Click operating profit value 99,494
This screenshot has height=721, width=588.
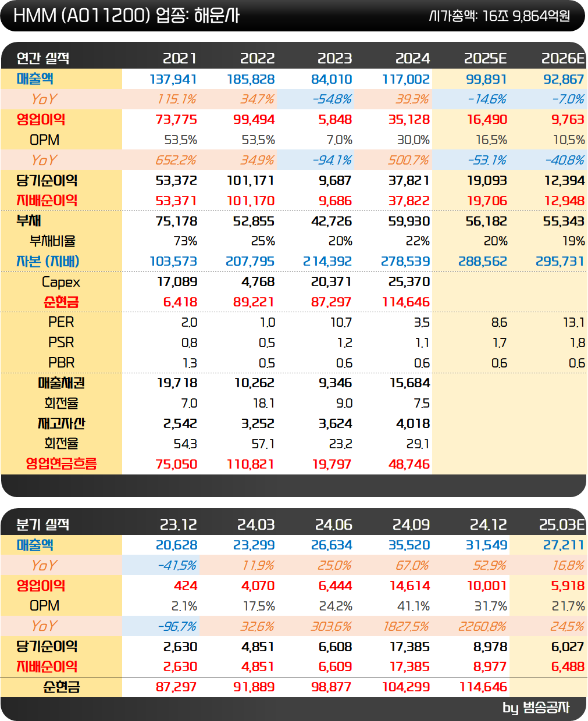pos(254,120)
